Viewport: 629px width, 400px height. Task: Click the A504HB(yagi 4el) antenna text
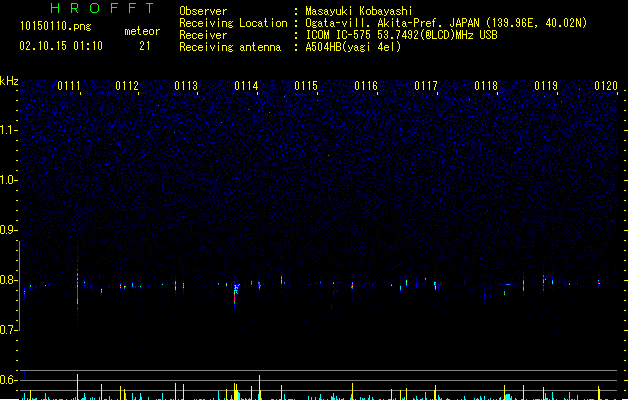pos(353,47)
